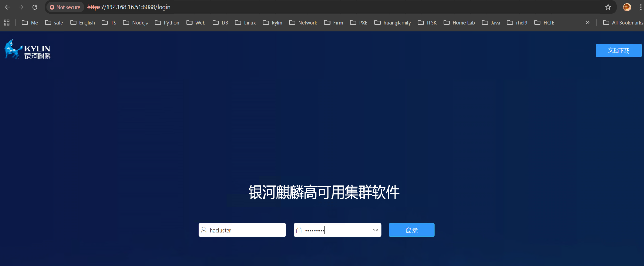Open the Python bookmark folder
Screen dimensions: 644x266
(x=167, y=23)
